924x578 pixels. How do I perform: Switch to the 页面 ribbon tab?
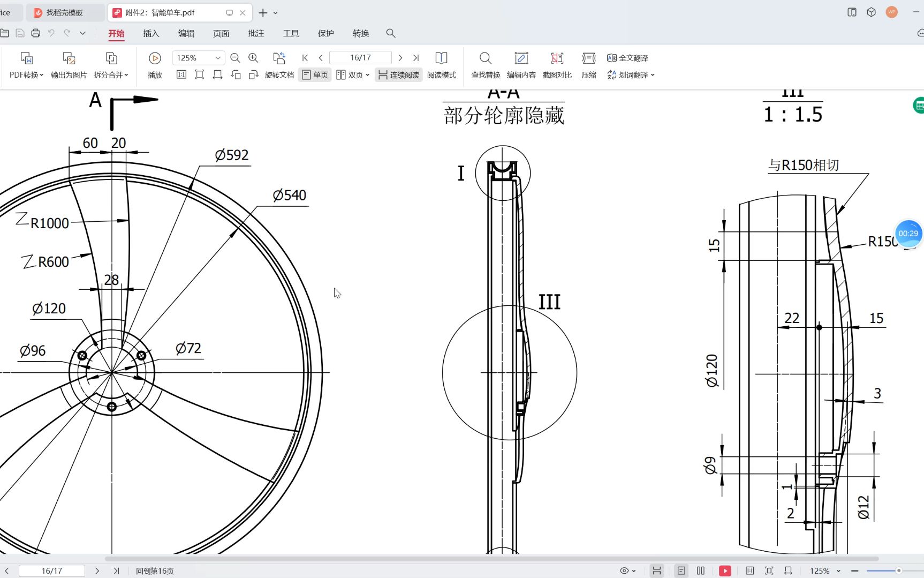click(221, 33)
